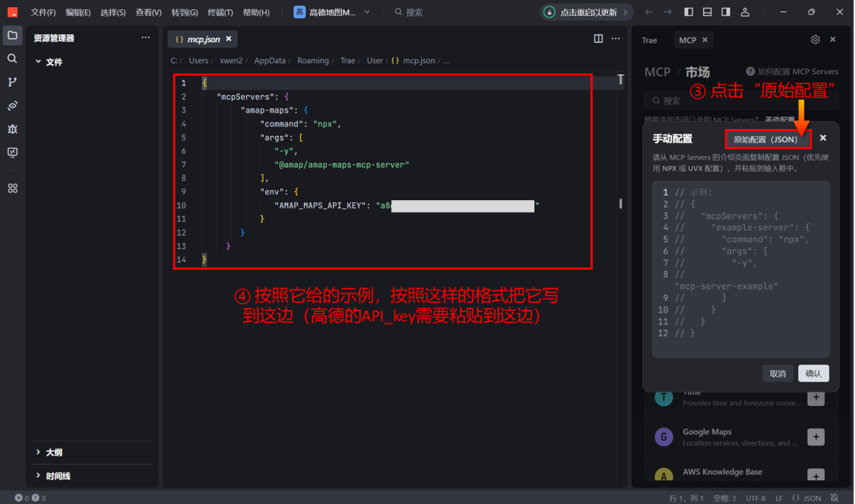Add the Google Maps MCP server
The width and height of the screenshot is (855, 504).
pyautogui.click(x=815, y=437)
